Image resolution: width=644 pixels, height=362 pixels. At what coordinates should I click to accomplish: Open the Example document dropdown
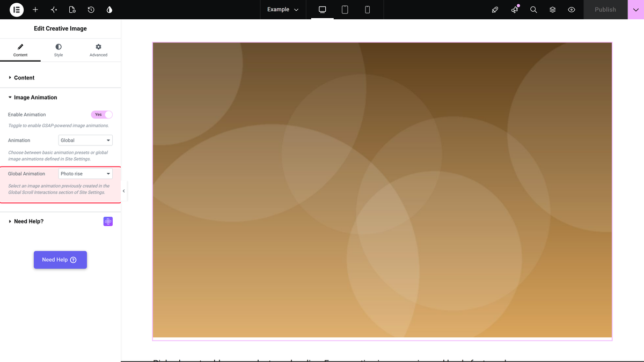click(283, 10)
